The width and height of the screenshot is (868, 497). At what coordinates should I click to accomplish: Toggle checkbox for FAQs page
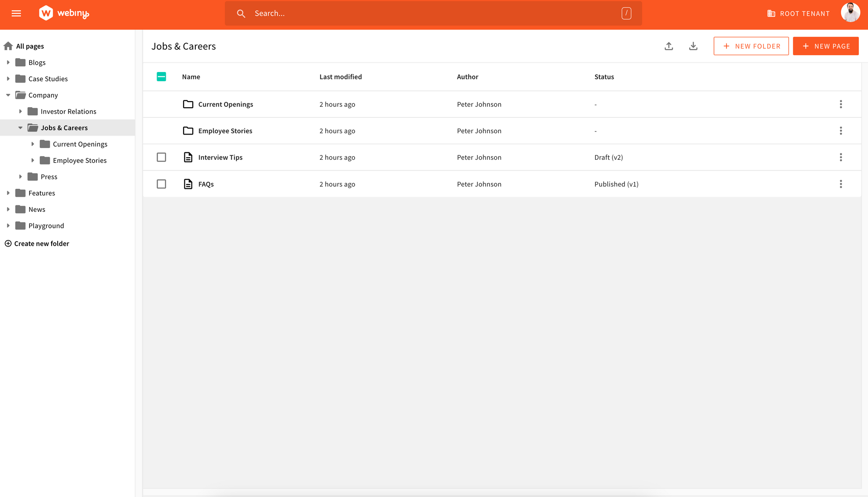pos(161,184)
